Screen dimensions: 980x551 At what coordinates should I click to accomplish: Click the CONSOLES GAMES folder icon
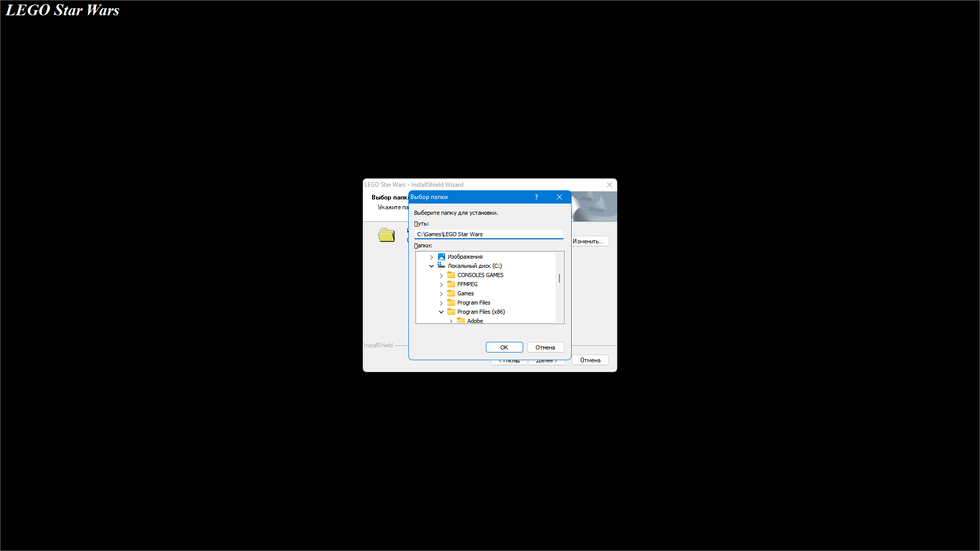click(451, 275)
